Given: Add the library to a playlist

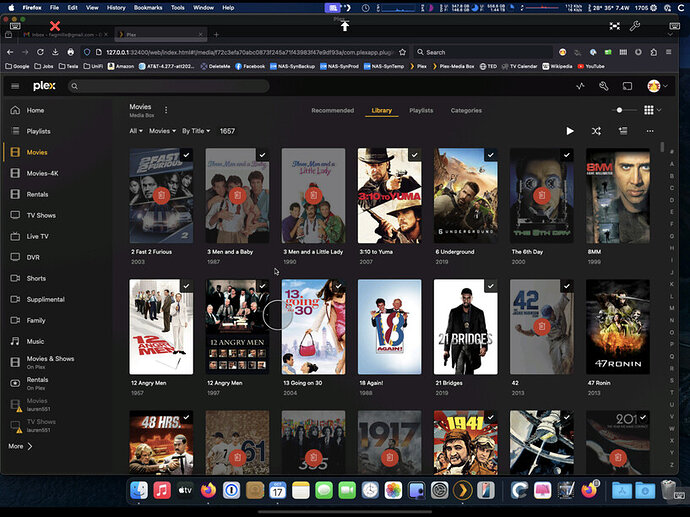Looking at the screenshot, I should [623, 131].
